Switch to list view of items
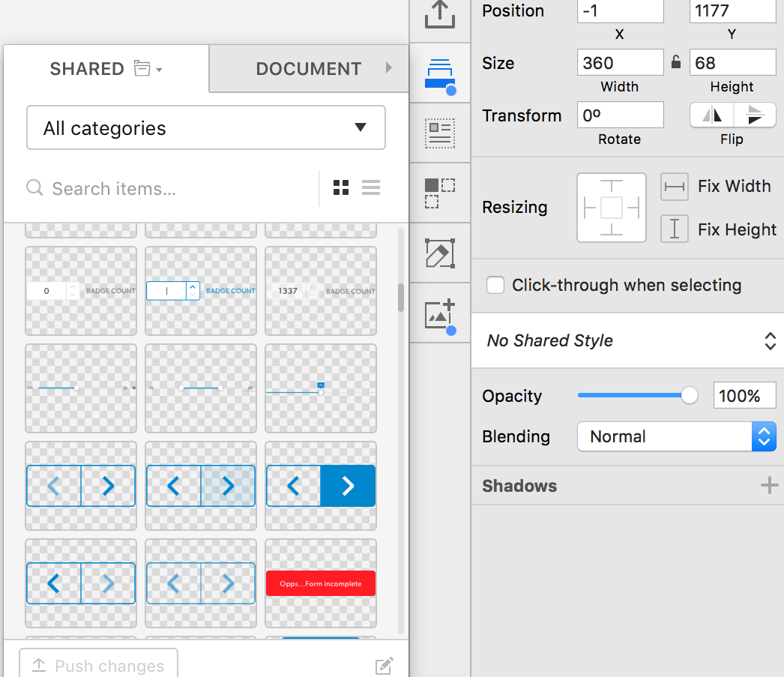The width and height of the screenshot is (784, 677). (371, 188)
